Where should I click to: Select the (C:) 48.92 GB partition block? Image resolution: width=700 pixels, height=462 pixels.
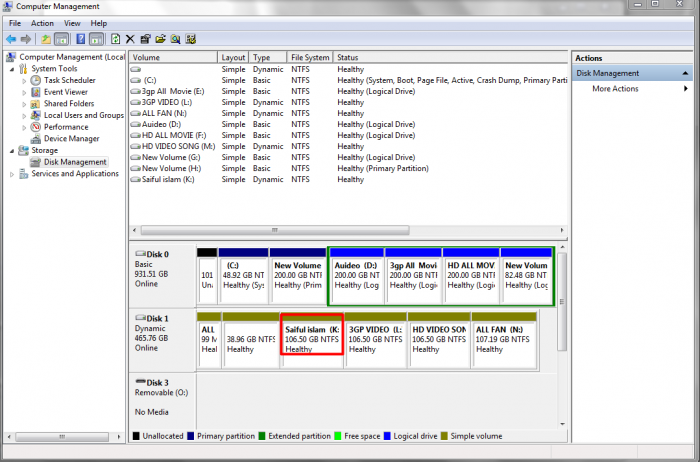[243, 277]
